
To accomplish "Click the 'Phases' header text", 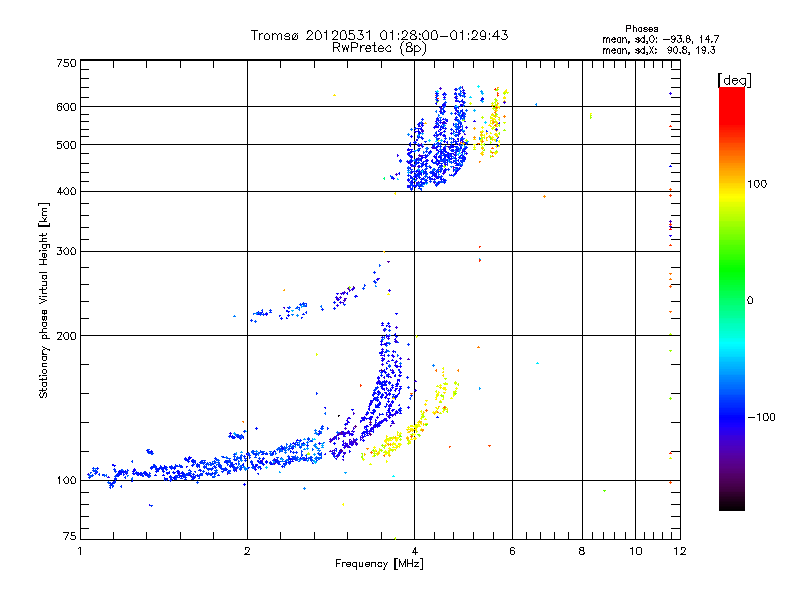I will coord(641,29).
